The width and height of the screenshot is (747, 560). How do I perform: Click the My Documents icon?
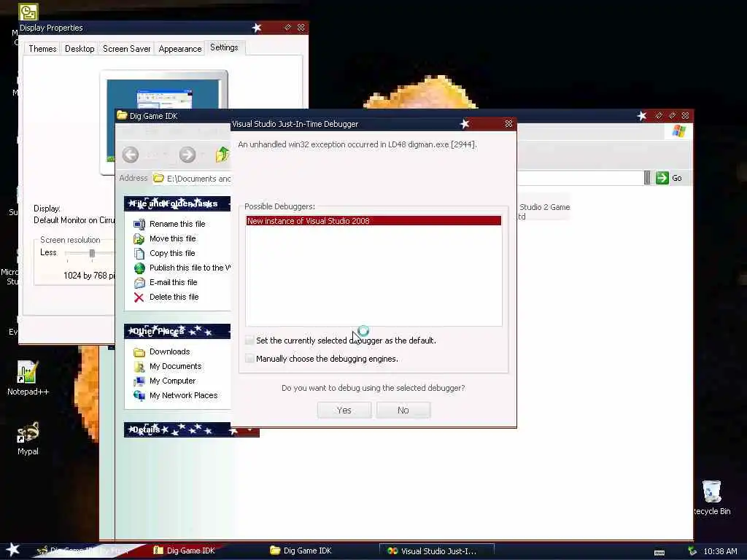pos(139,367)
